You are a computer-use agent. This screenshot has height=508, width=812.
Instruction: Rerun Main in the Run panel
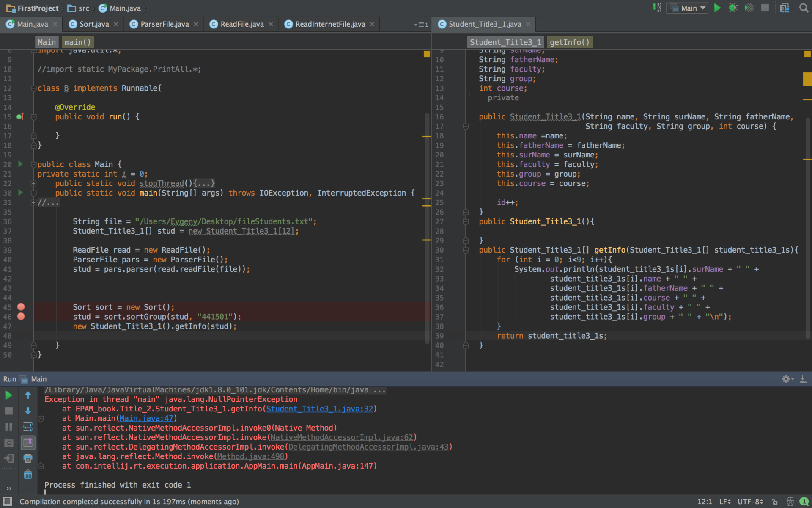[8, 395]
